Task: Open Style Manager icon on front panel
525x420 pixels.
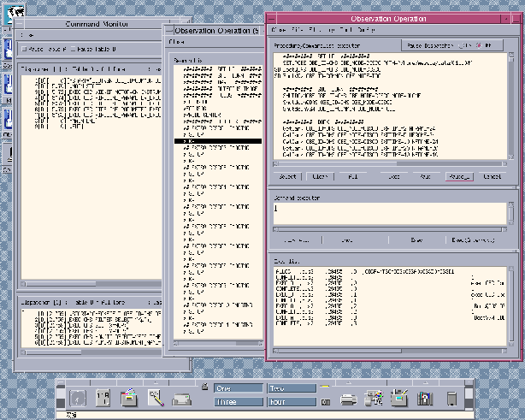Action: [x=374, y=398]
